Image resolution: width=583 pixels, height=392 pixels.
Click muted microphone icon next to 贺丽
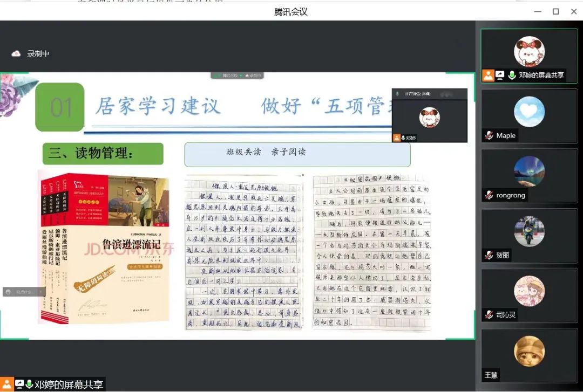489,255
